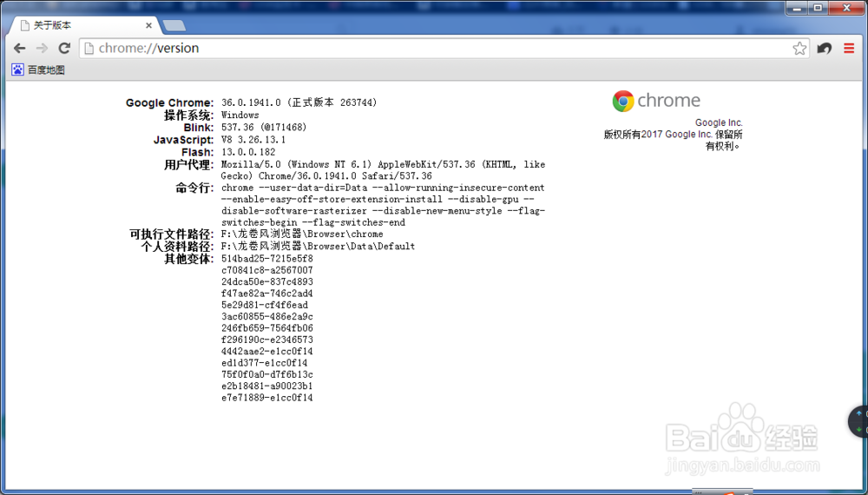Click the page icon in the address bar

click(x=89, y=48)
